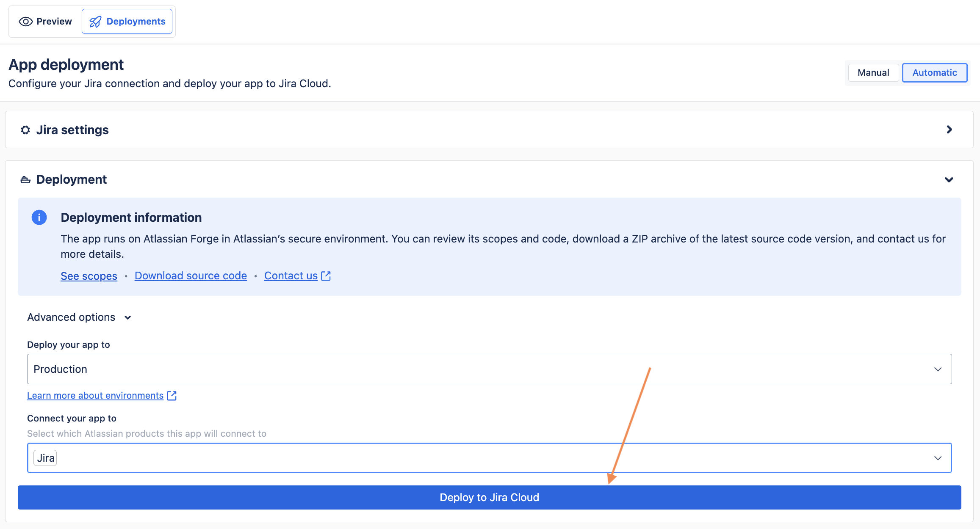980x529 pixels.
Task: Toggle the Advanced options expander
Action: tap(79, 317)
